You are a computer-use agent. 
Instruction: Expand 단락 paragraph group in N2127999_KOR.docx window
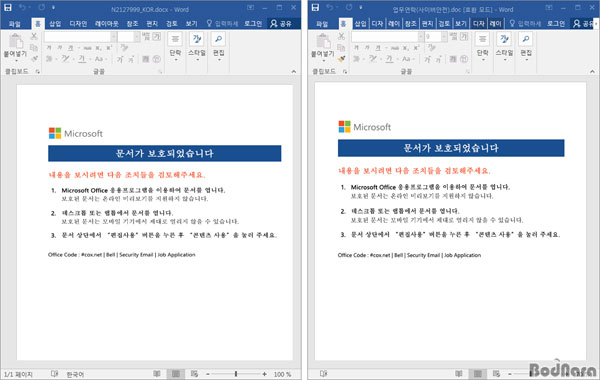[175, 47]
